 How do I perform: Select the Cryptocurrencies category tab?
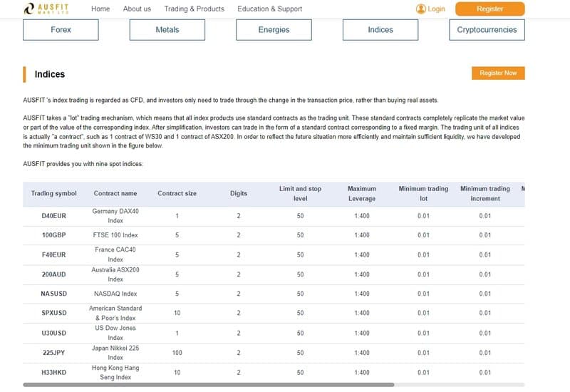click(487, 30)
